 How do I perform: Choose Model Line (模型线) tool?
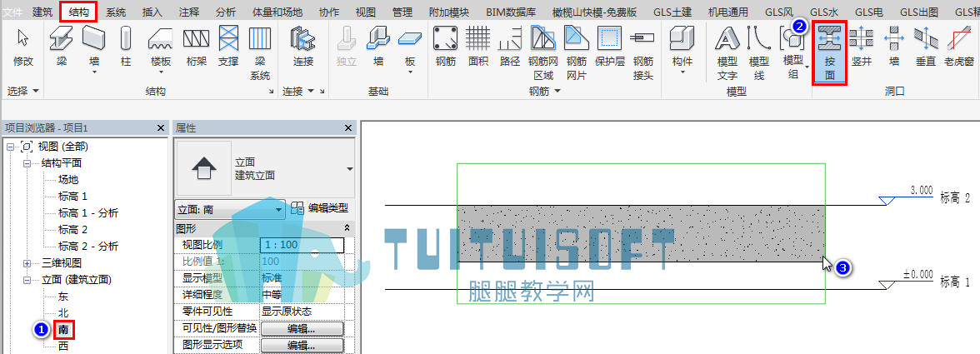click(x=758, y=53)
